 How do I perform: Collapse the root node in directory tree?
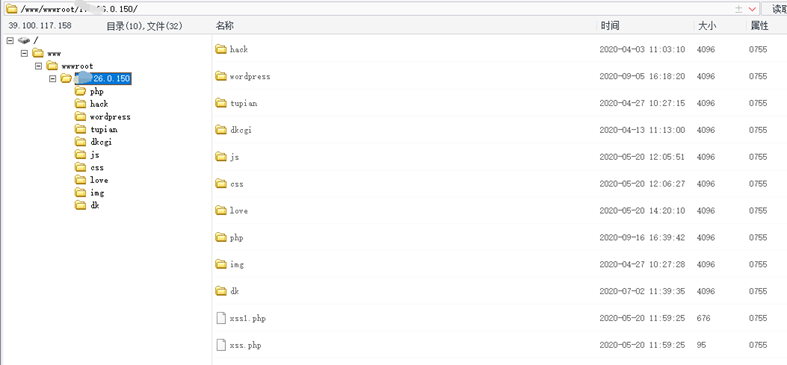click(x=10, y=40)
